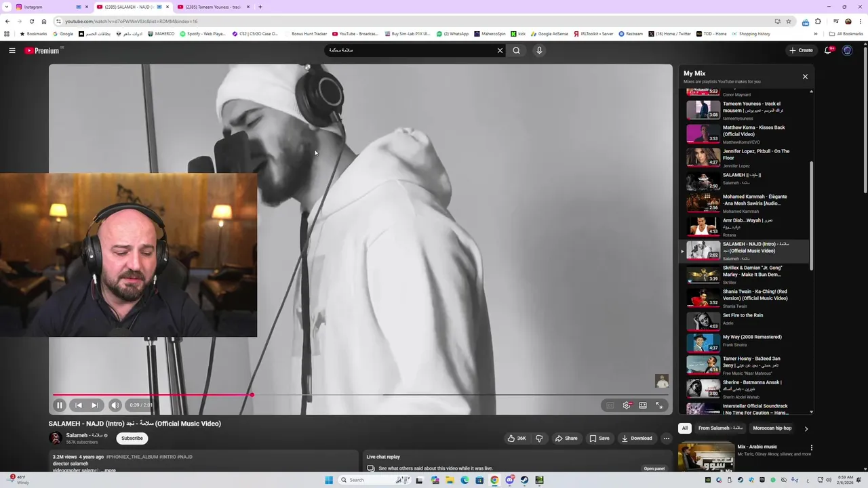Play 'Jennifer Lopez, Pitbull - On The Floor'
Screen dimensions: 868x488
[x=745, y=158]
